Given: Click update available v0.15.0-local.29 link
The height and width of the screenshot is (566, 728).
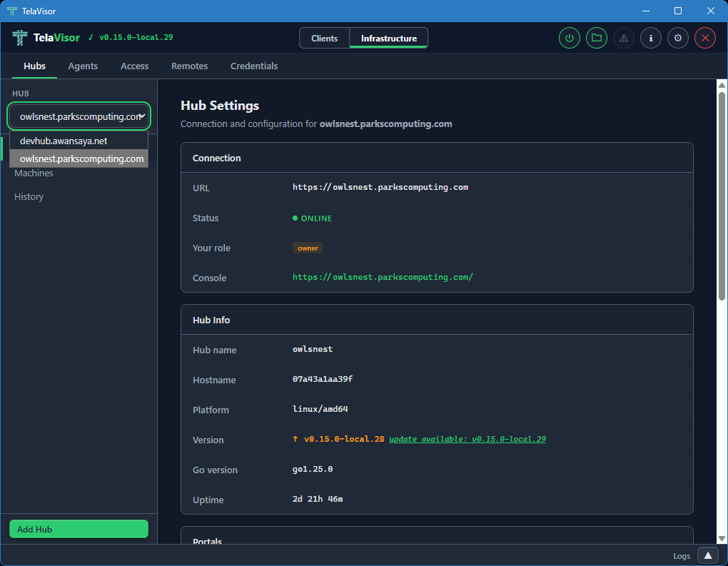Looking at the screenshot, I should pos(467,439).
